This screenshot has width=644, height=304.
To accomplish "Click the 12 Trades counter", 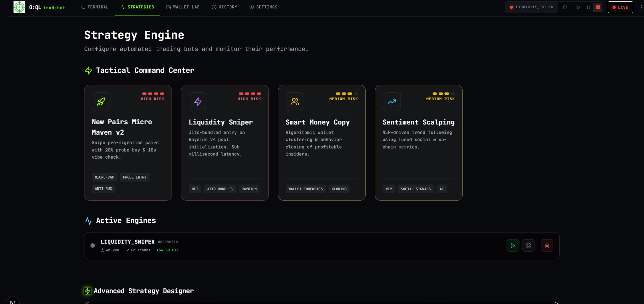I will 138,250.
